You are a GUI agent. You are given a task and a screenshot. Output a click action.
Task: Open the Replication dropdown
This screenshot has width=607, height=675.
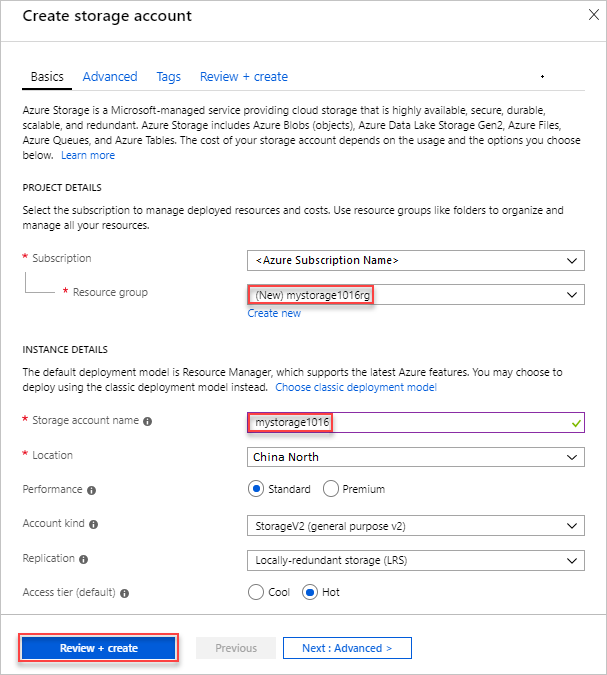coord(415,560)
